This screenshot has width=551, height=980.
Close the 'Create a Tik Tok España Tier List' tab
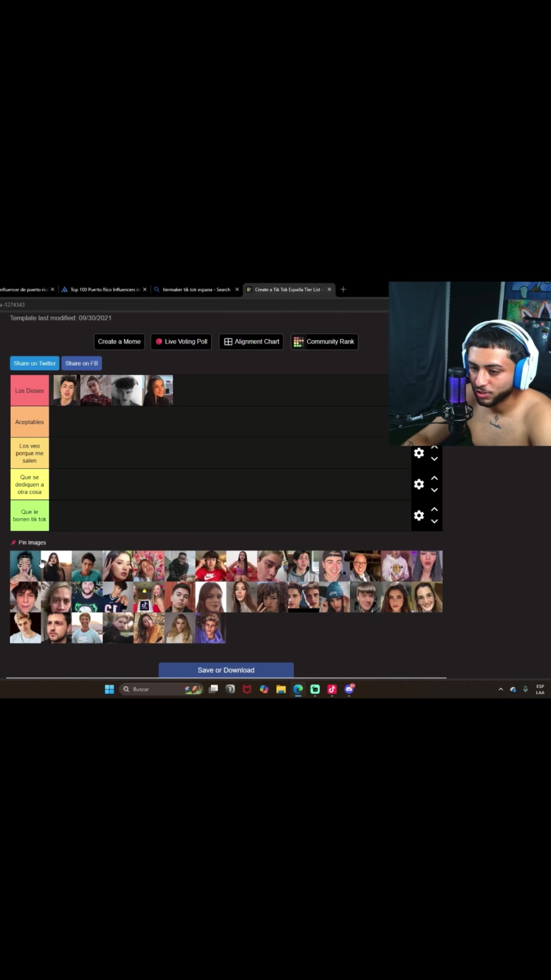point(329,289)
